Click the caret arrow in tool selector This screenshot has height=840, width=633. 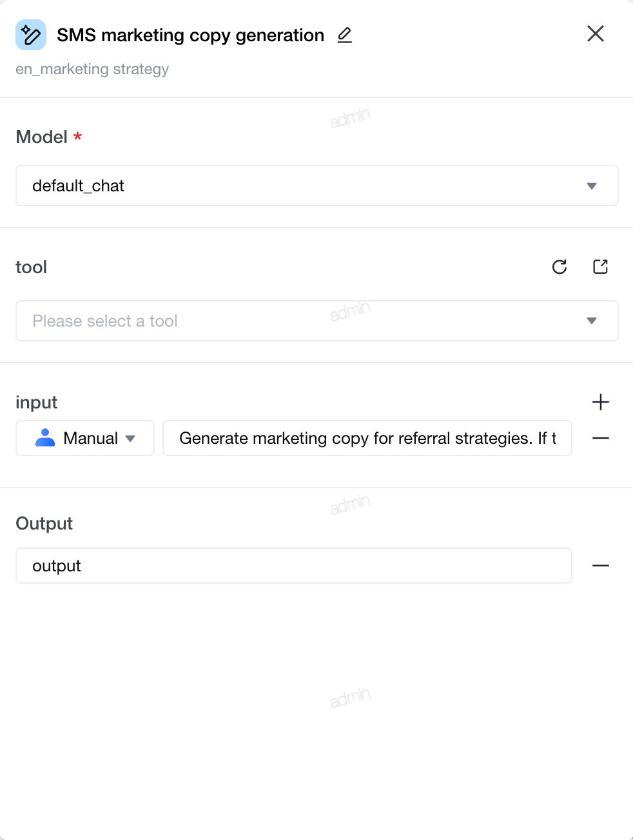592,321
